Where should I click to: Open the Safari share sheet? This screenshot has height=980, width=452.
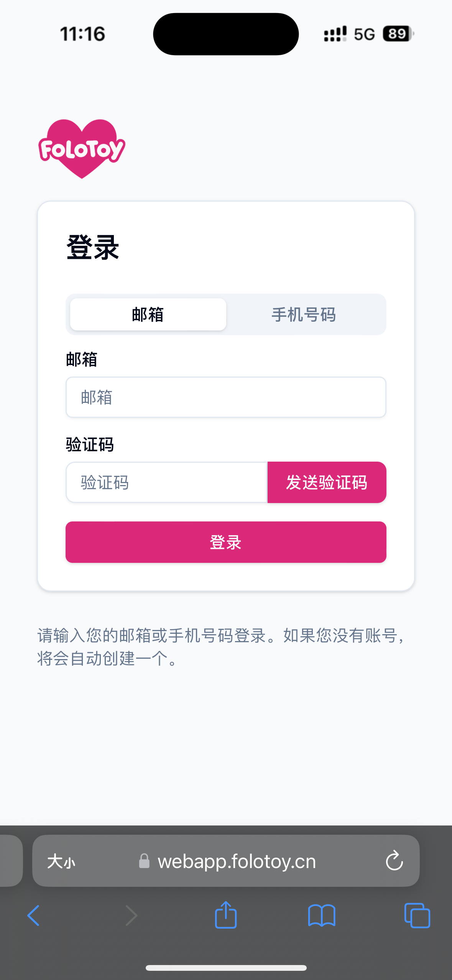(x=226, y=915)
